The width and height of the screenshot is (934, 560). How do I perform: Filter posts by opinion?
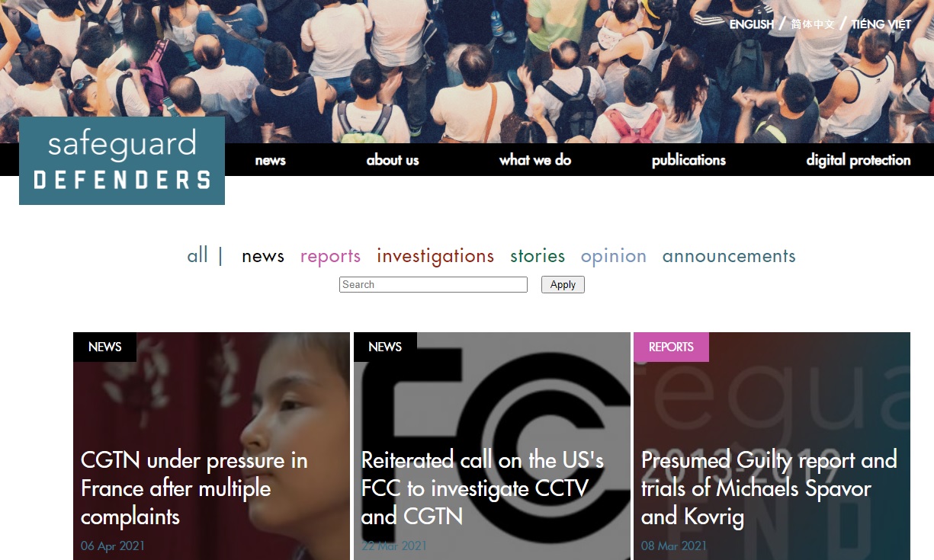coord(614,257)
